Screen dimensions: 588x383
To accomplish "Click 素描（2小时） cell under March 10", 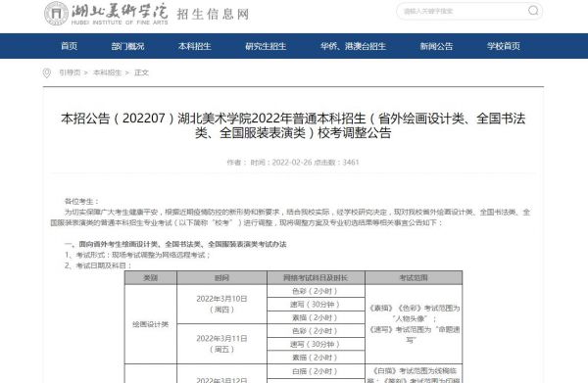I will tap(316, 317).
